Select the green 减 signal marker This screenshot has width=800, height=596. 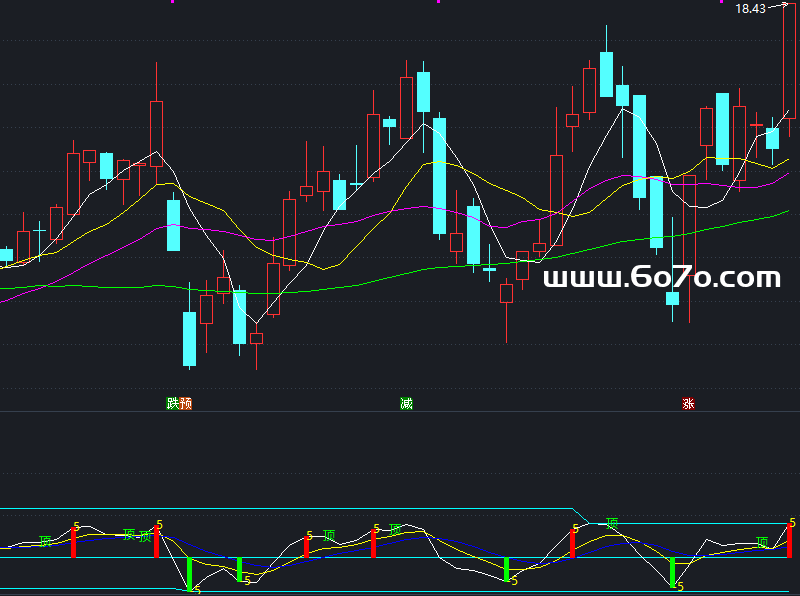coord(406,404)
